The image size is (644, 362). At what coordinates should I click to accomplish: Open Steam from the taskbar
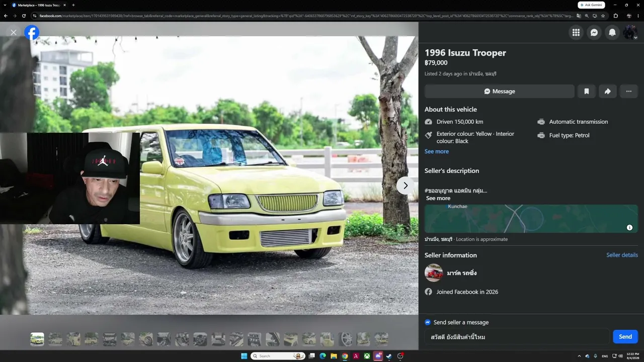click(389, 356)
